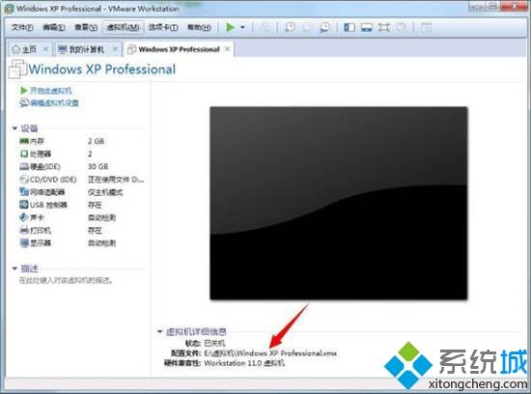532x394 pixels.
Task: Toggle the library sidebar view icon
Action: (350, 27)
